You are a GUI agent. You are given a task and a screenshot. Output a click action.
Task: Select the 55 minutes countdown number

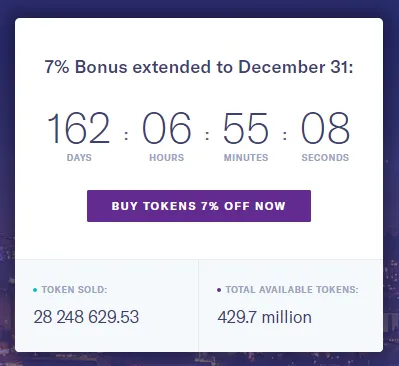click(246, 128)
